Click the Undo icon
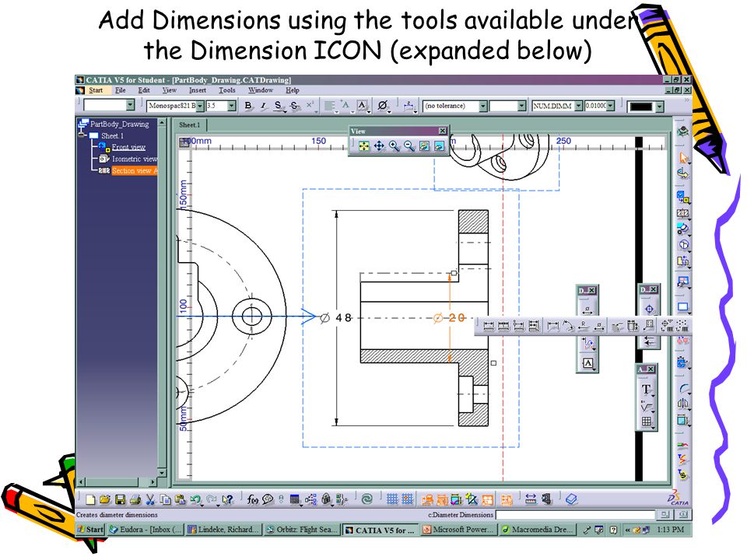 pyautogui.click(x=195, y=499)
